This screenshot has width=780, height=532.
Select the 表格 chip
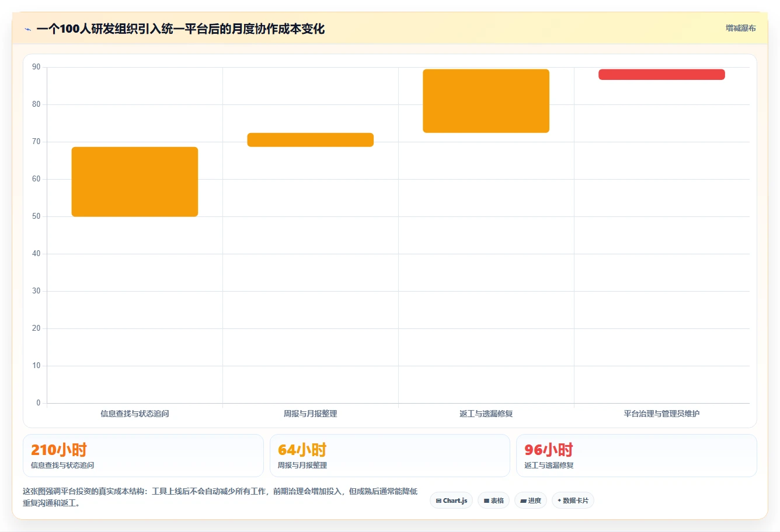(493, 501)
